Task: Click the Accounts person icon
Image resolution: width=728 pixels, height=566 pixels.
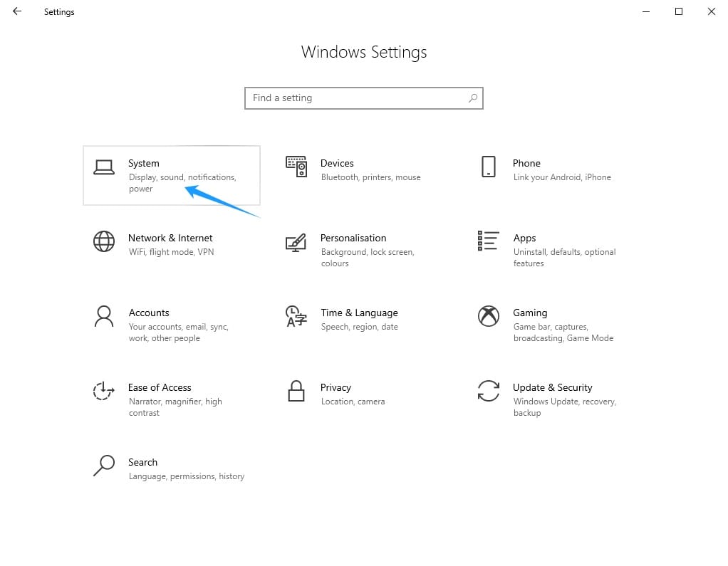Action: pyautogui.click(x=104, y=316)
